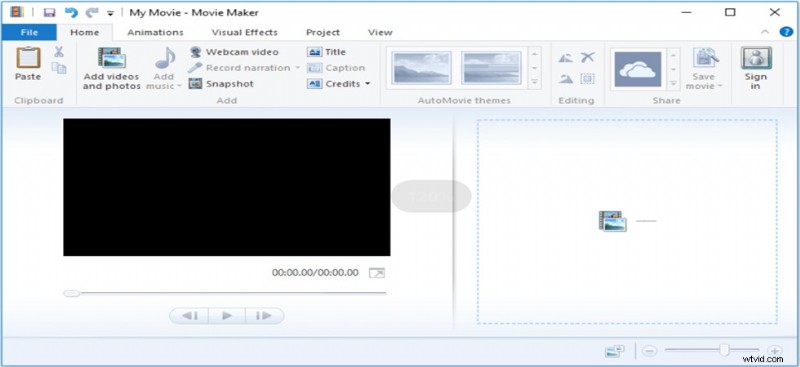The width and height of the screenshot is (800, 367).
Task: Click the Select all icon in Editing
Action: 588,79
